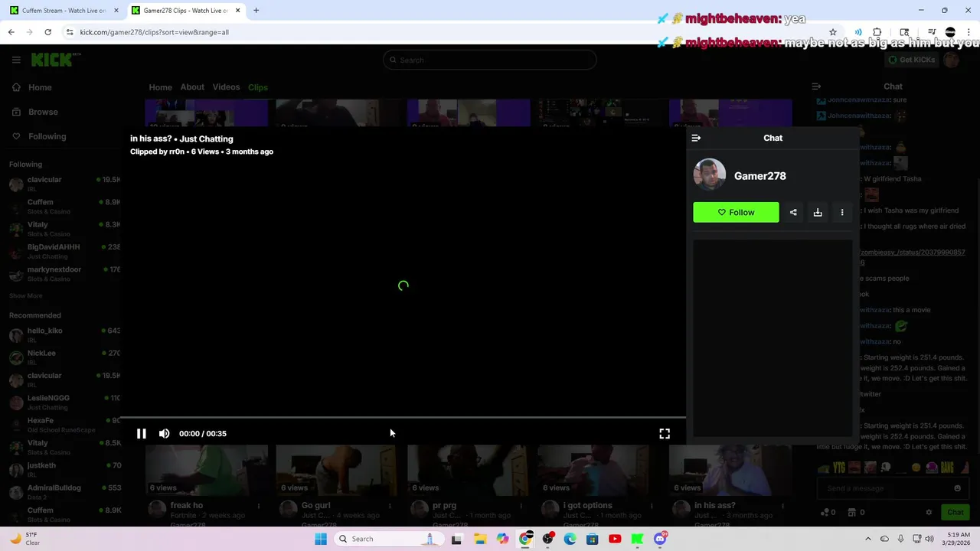The height and width of the screenshot is (551, 980).
Task: Open Chrome media controls
Action: pos(932,32)
